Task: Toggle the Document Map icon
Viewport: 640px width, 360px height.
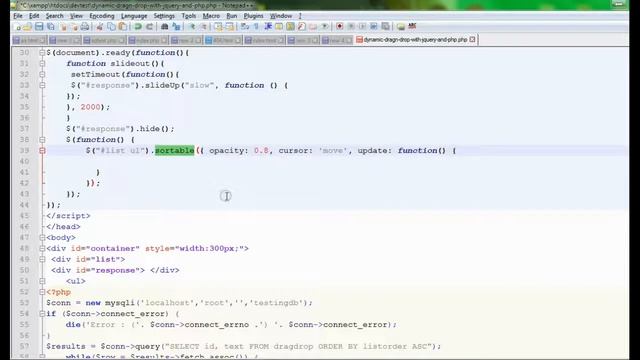Action: [x=290, y=27]
